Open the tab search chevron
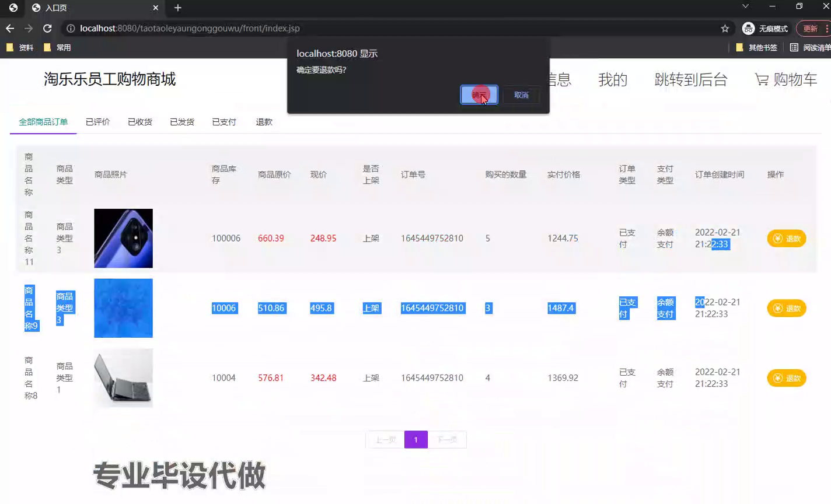 coord(745,6)
